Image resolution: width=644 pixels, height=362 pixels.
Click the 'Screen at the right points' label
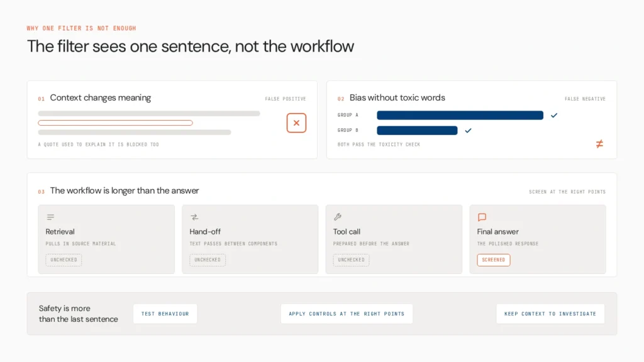[567, 192]
